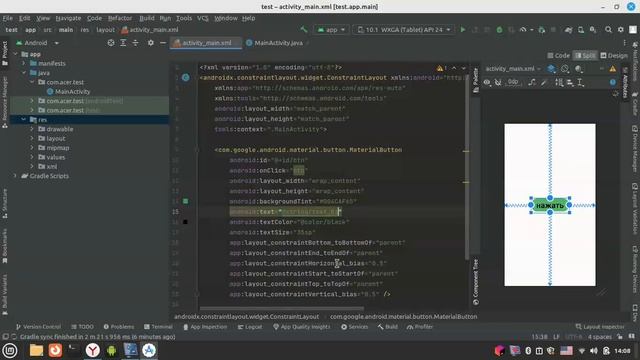640x360 pixels.
Task: Click the Orientation for Preview icon
Action: pos(565,69)
